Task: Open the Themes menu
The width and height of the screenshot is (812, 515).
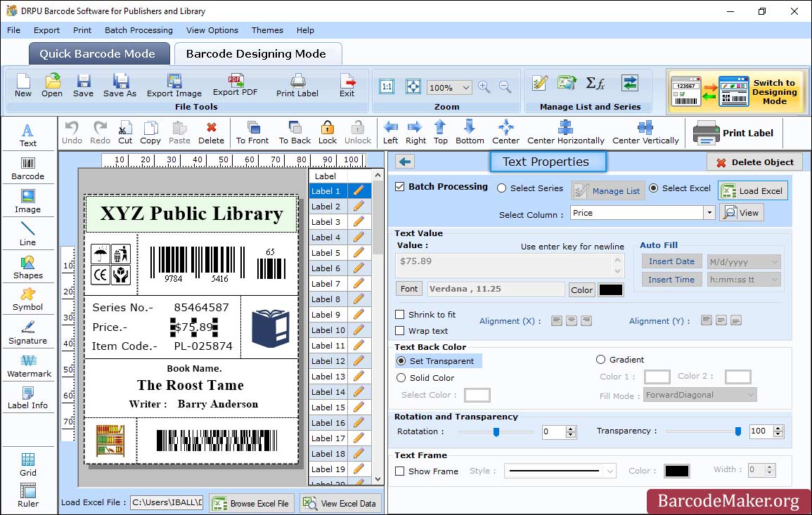Action: [267, 30]
